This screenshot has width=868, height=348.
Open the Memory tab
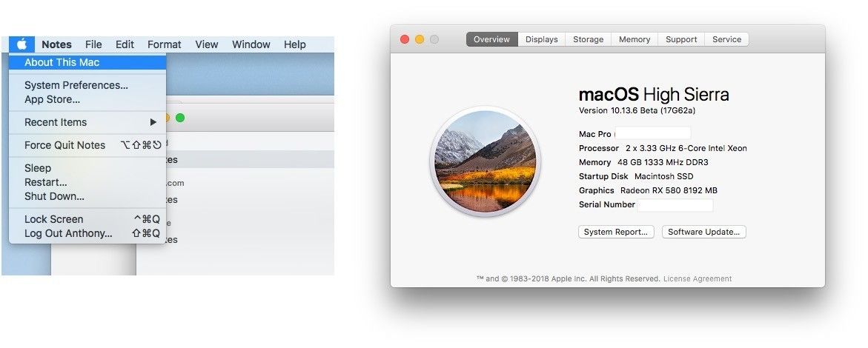click(634, 39)
